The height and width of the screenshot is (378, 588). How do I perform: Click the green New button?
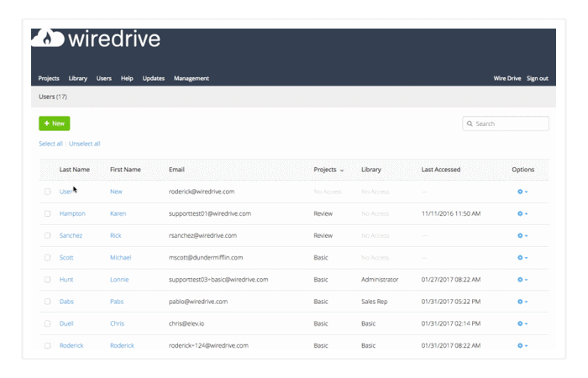(55, 123)
